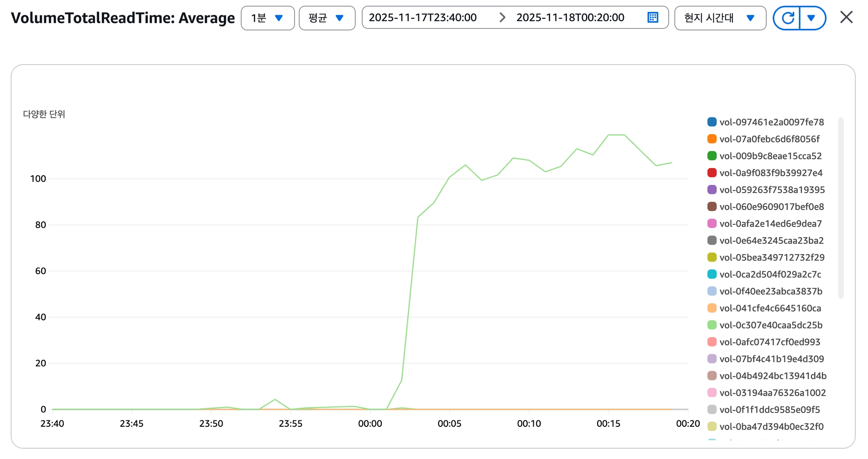The height and width of the screenshot is (459, 868).
Task: Close the VolumeTotalReadTime graph view
Action: tap(846, 17)
